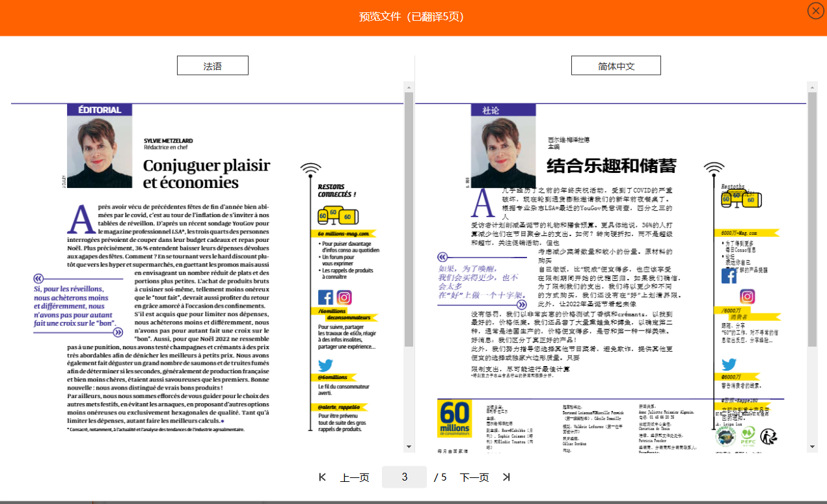Click the ÉDITORIAL header tag
Viewport: 827px width, 504px height.
[x=100, y=110]
